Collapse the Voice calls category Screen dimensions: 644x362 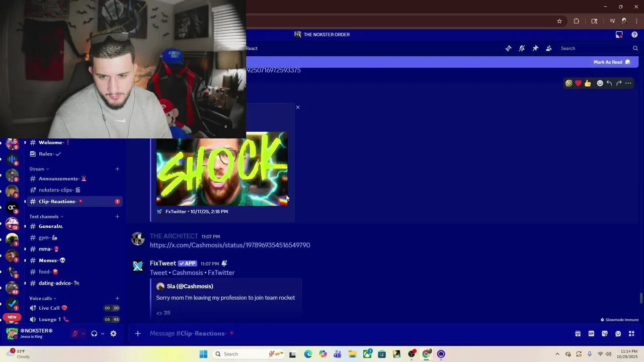(x=43, y=298)
